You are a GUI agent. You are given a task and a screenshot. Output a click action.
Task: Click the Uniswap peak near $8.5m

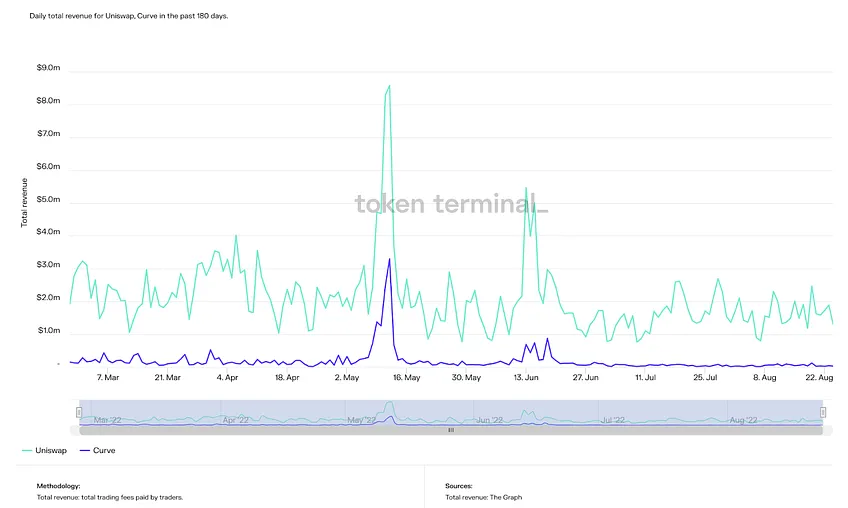tap(389, 87)
